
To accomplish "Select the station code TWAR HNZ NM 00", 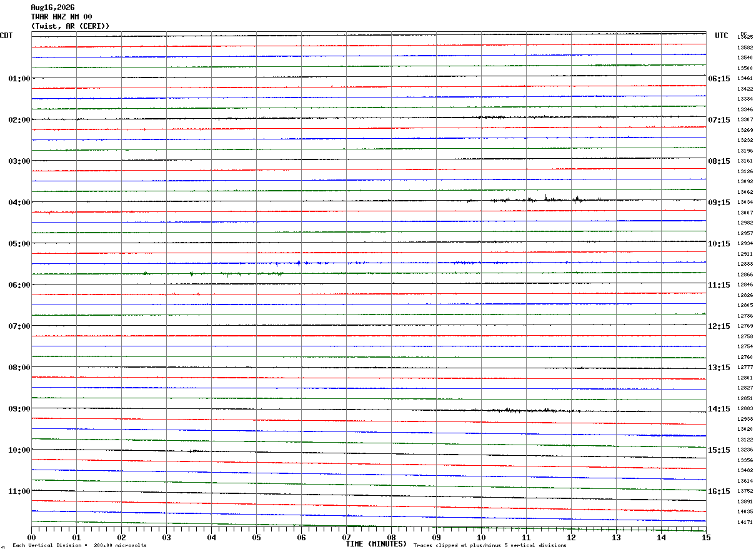I will tap(61, 17).
